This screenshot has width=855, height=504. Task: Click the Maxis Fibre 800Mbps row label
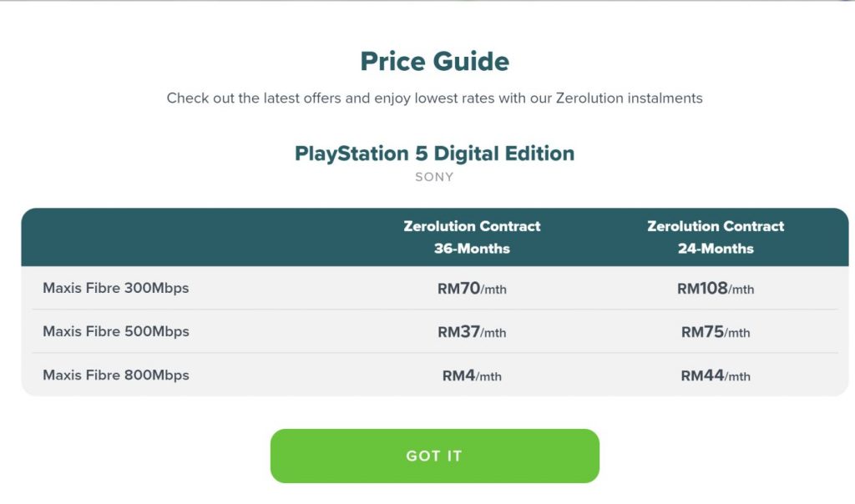(116, 375)
